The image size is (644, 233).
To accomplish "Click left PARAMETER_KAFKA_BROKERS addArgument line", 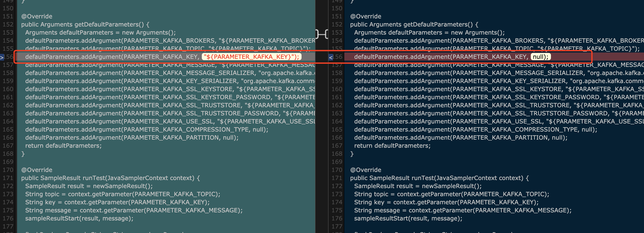I will point(170,41).
